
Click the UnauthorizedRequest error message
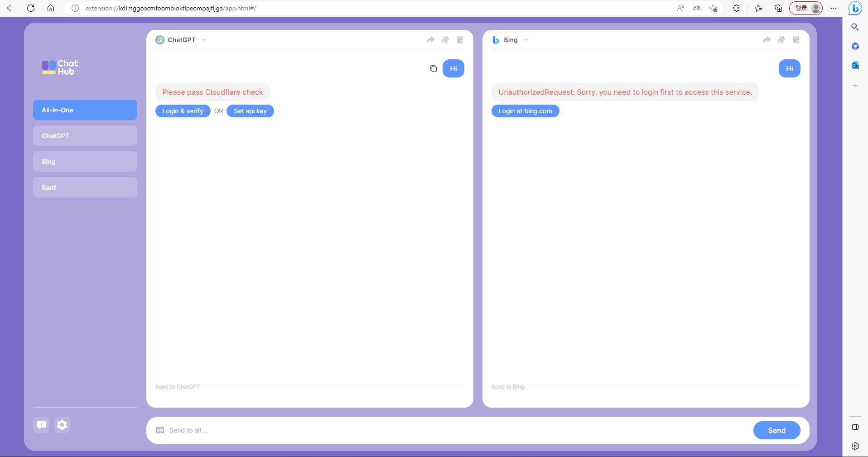625,92
